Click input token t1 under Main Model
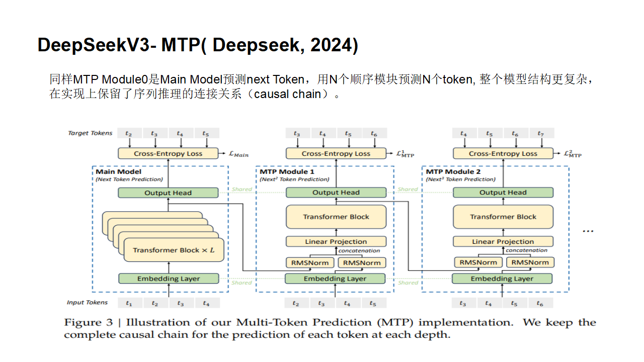Screen dimensions: 644x362 [129, 303]
